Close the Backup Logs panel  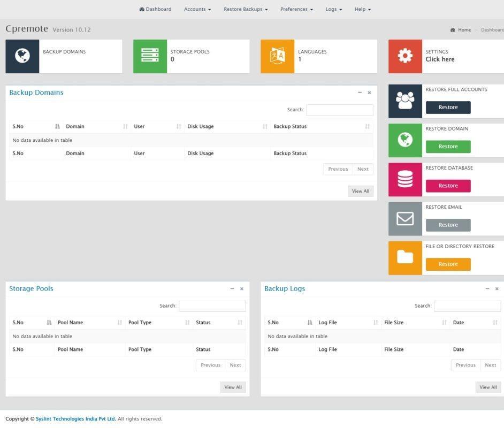coord(497,288)
